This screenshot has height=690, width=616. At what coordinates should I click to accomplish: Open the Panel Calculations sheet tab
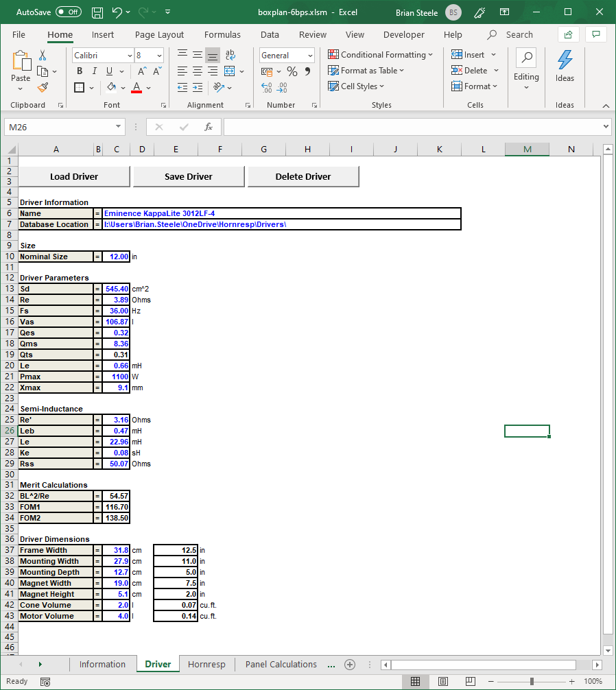point(281,665)
